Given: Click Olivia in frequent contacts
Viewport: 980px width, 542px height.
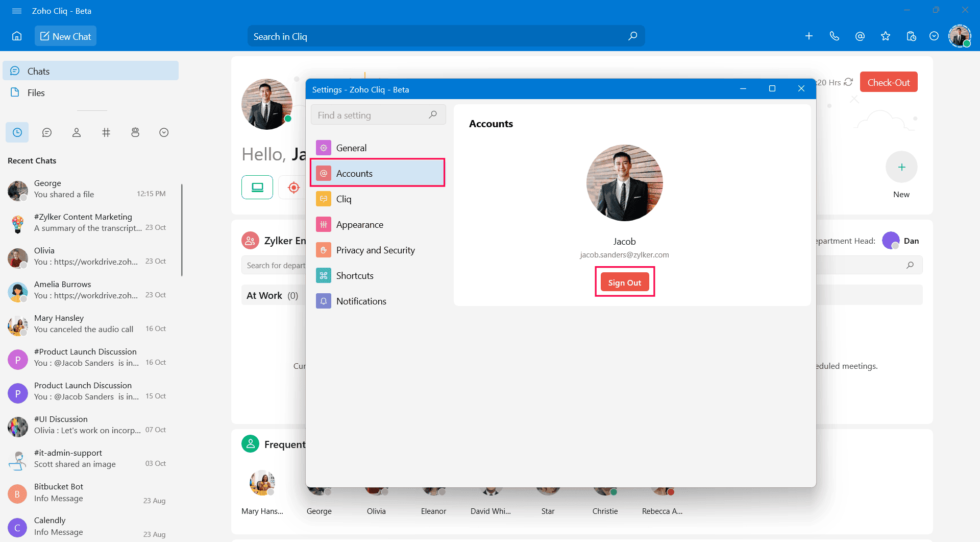Looking at the screenshot, I should [376, 501].
